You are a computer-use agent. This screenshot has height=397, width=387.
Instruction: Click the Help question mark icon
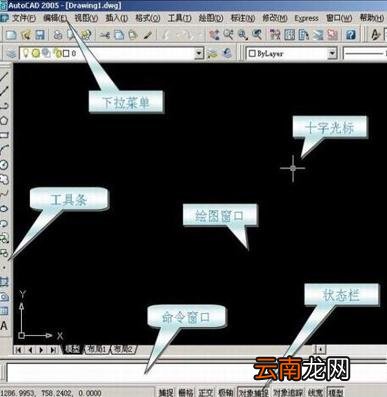coord(350,35)
